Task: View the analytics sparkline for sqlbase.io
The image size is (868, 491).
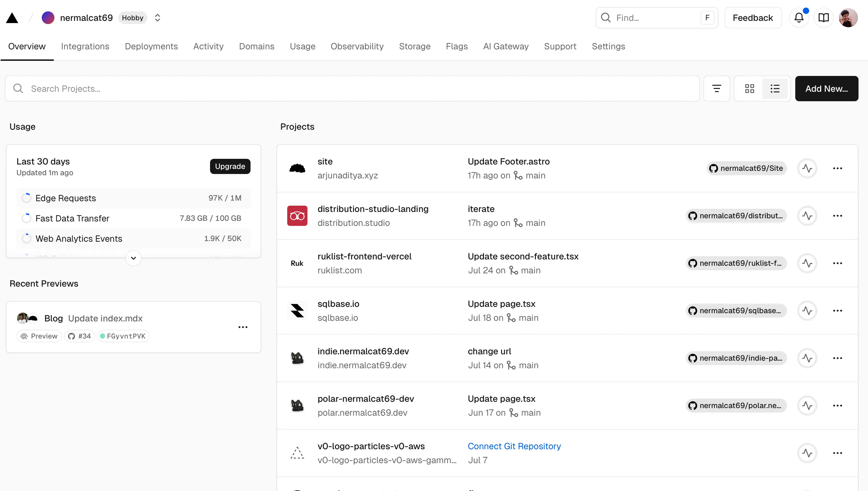Action: tap(807, 311)
